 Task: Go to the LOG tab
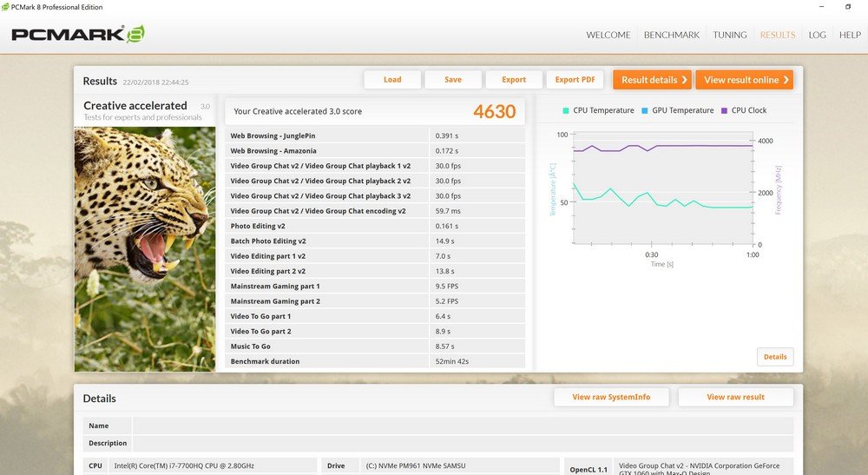817,35
